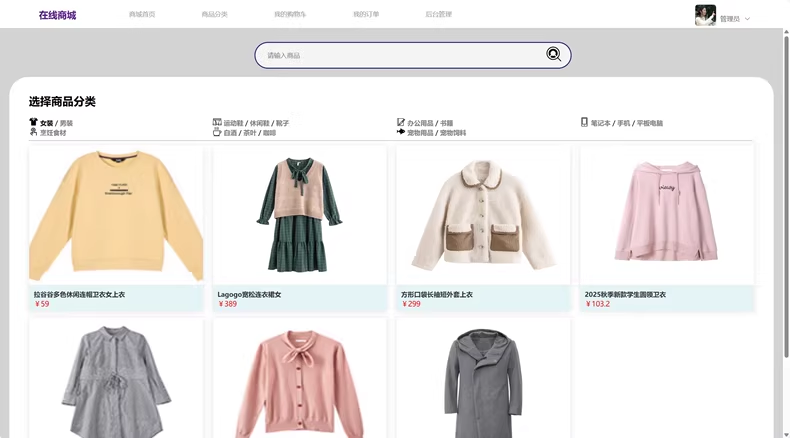Select 白酒 / 茶叶 / 咖啡 category
The width and height of the screenshot is (790, 438).
pyautogui.click(x=249, y=133)
